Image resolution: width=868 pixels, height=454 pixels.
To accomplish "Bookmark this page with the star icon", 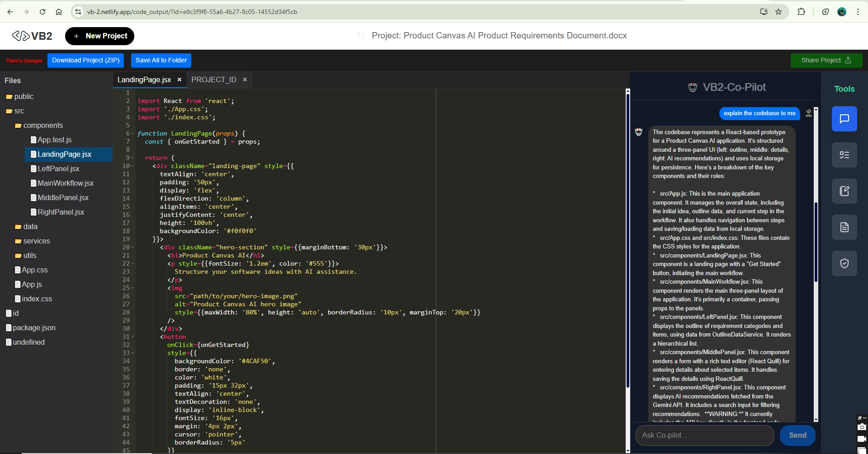I will coord(778,12).
